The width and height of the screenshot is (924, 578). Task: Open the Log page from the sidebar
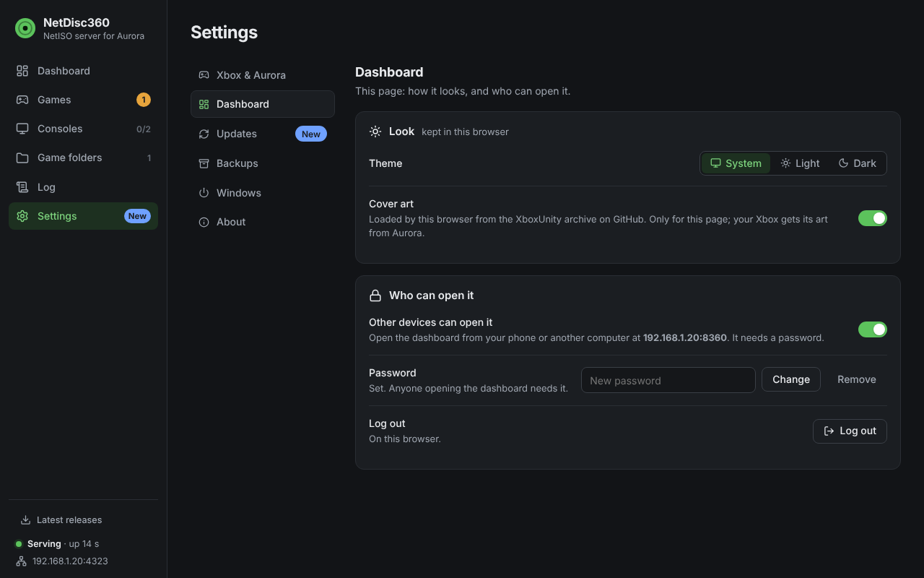click(83, 187)
